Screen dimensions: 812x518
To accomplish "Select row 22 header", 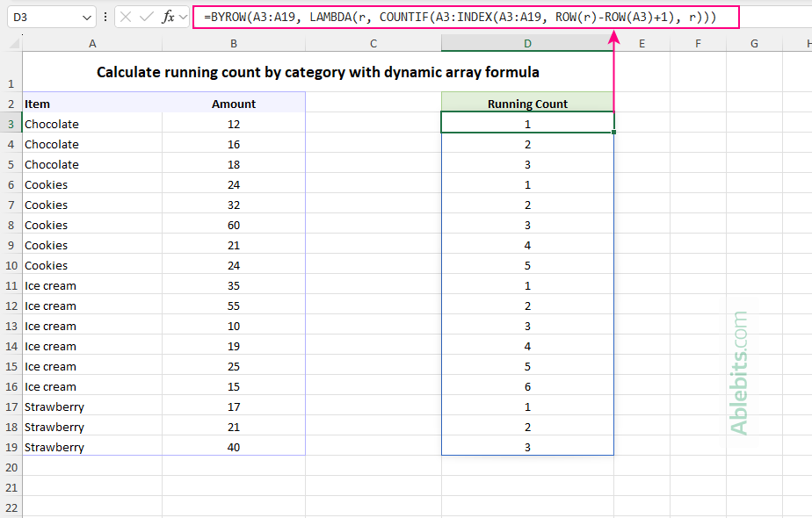I will 11,507.
